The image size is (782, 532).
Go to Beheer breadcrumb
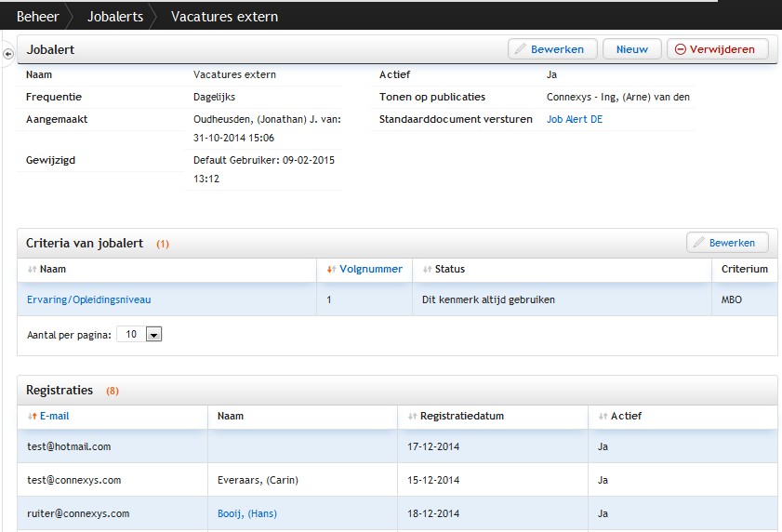click(38, 17)
